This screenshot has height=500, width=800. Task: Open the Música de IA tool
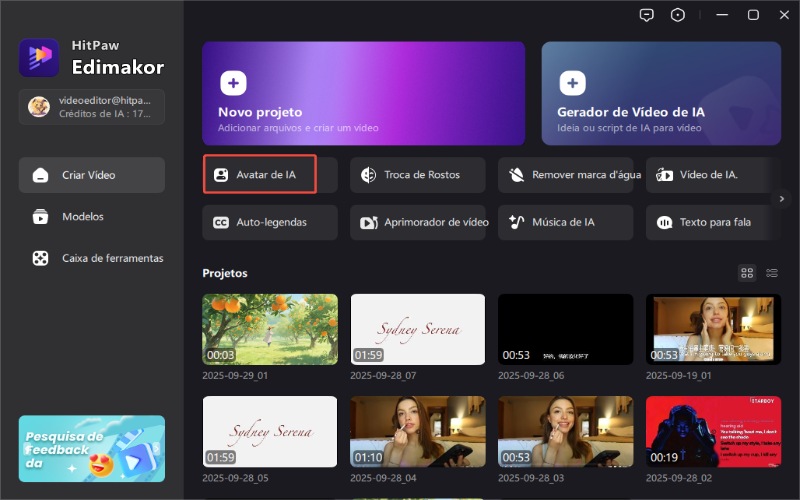565,222
